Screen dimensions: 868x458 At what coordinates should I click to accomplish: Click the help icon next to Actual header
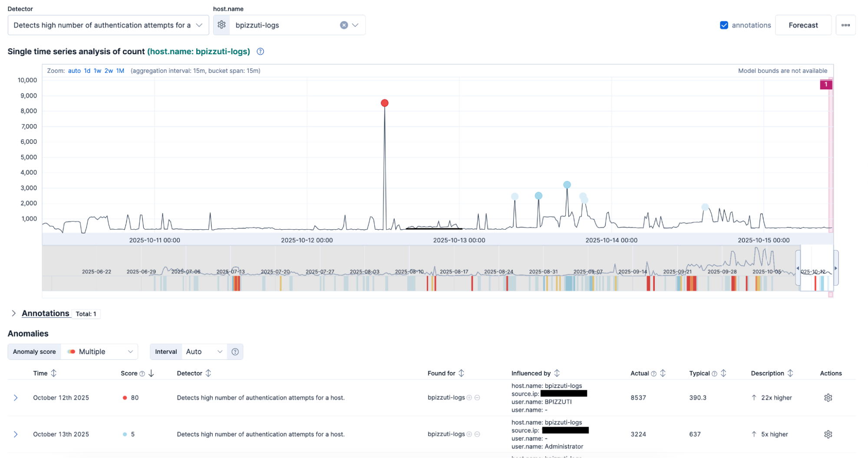tap(653, 373)
